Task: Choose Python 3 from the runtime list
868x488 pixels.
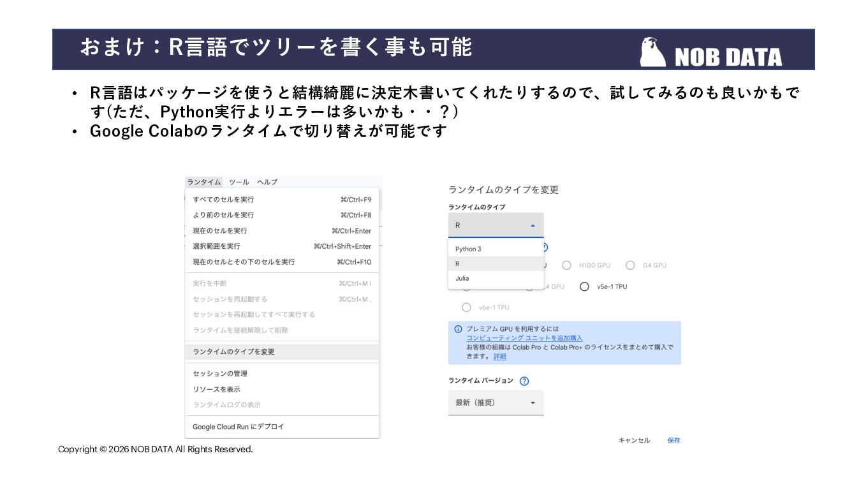Action: click(x=496, y=249)
